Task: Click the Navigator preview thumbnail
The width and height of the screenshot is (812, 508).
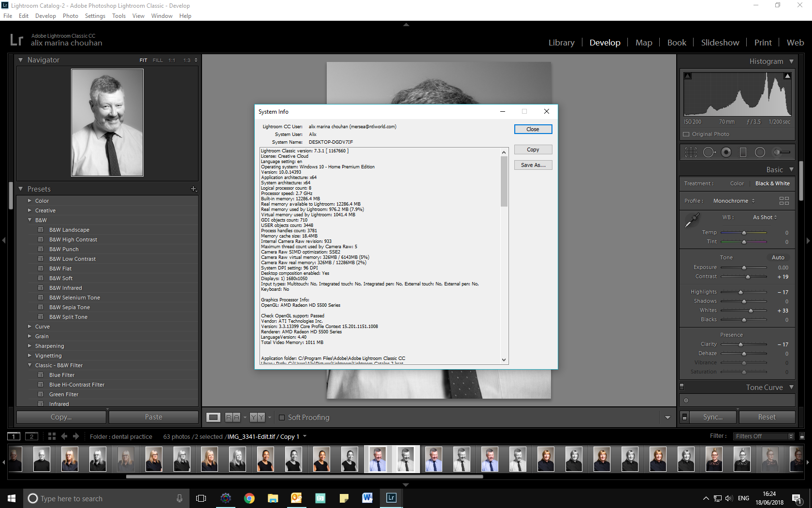Action: (107, 122)
